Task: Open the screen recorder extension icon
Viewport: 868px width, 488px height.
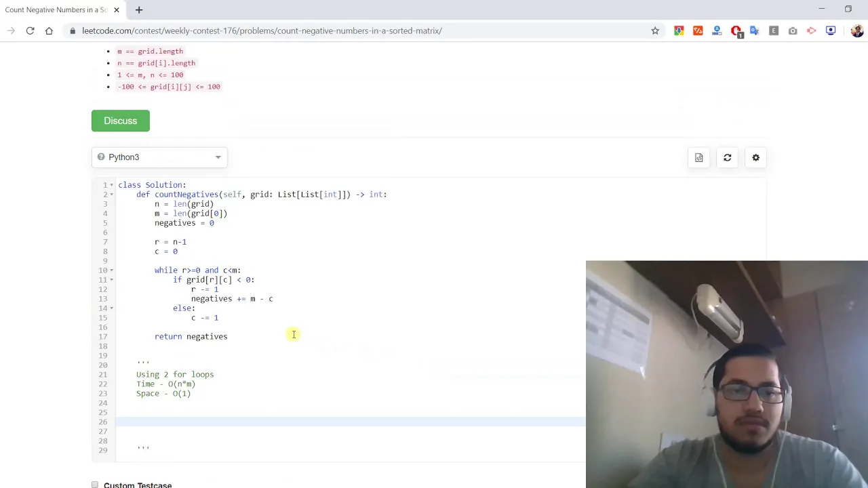Action: coord(831,30)
